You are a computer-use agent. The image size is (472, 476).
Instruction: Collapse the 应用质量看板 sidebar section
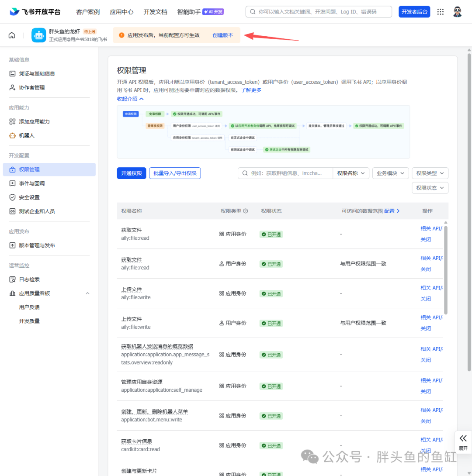[87, 293]
